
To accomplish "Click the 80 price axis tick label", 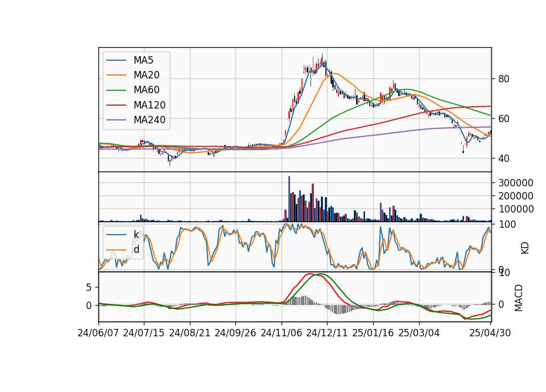I will pyautogui.click(x=503, y=79).
